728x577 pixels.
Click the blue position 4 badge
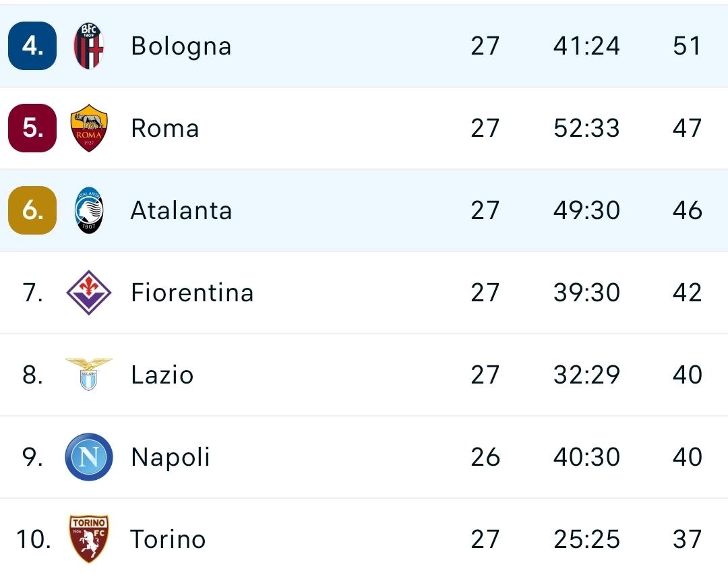[x=32, y=46]
